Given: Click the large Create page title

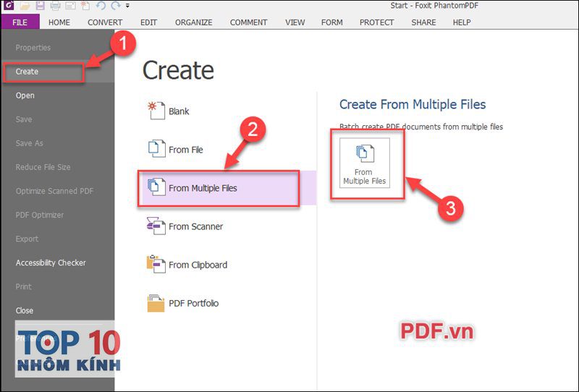Looking at the screenshot, I should click(178, 70).
